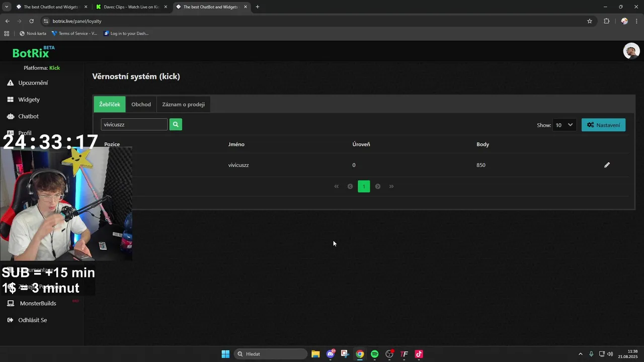Screen dimensions: 644x362
Task: Open File Explorer from the taskbar
Action: click(315, 354)
